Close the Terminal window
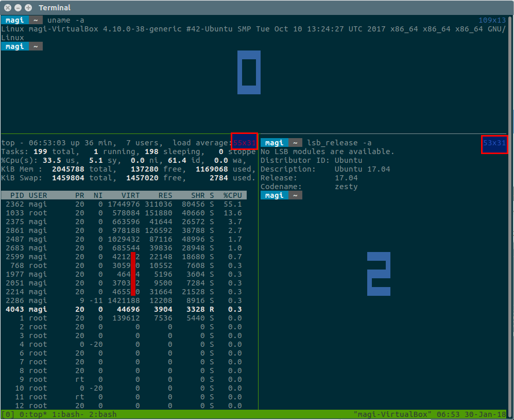514x420 pixels. [8, 8]
